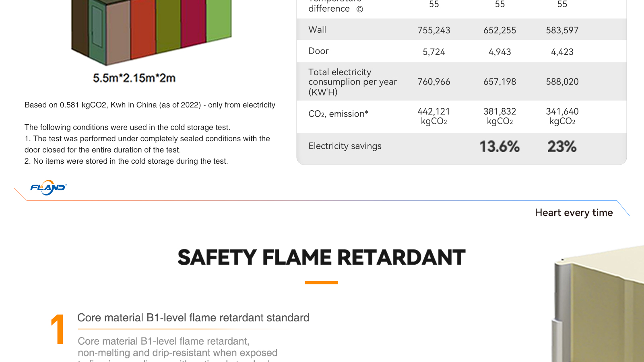The width and height of the screenshot is (644, 362).
Task: Click the 'Total electricity consumption per year' label
Action: tap(352, 82)
